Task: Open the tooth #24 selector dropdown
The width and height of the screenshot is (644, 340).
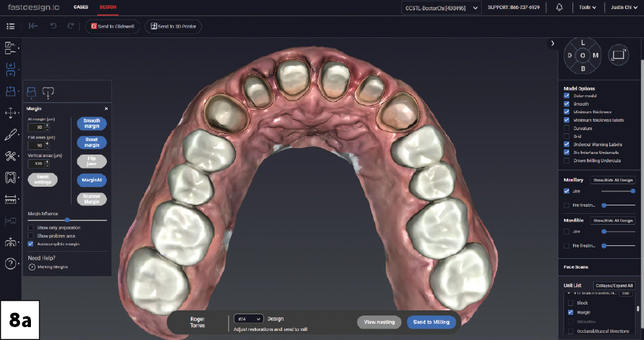Action: [x=249, y=319]
